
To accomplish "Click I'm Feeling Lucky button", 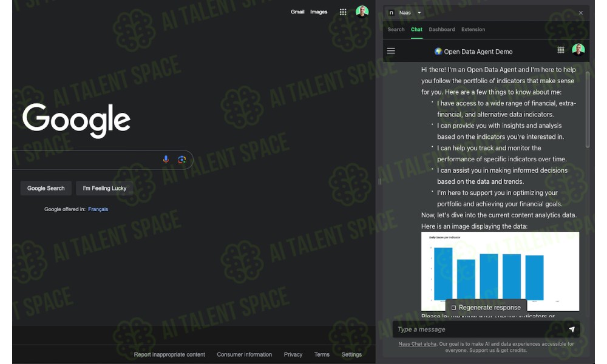I will 104,189.
